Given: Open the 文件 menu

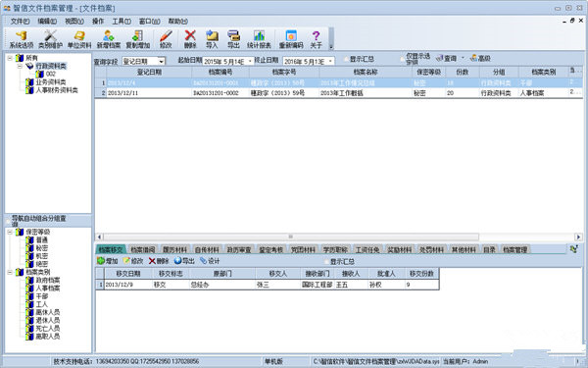Looking at the screenshot, I should [x=20, y=22].
